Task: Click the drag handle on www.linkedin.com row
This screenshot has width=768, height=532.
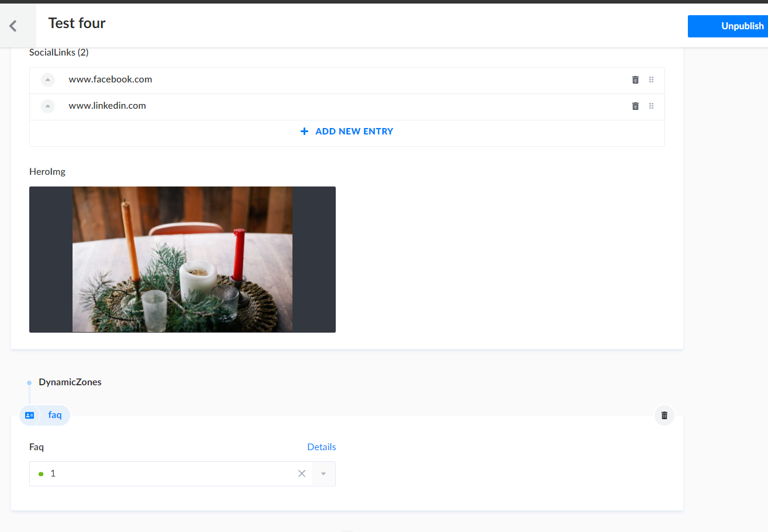Action: pos(651,106)
